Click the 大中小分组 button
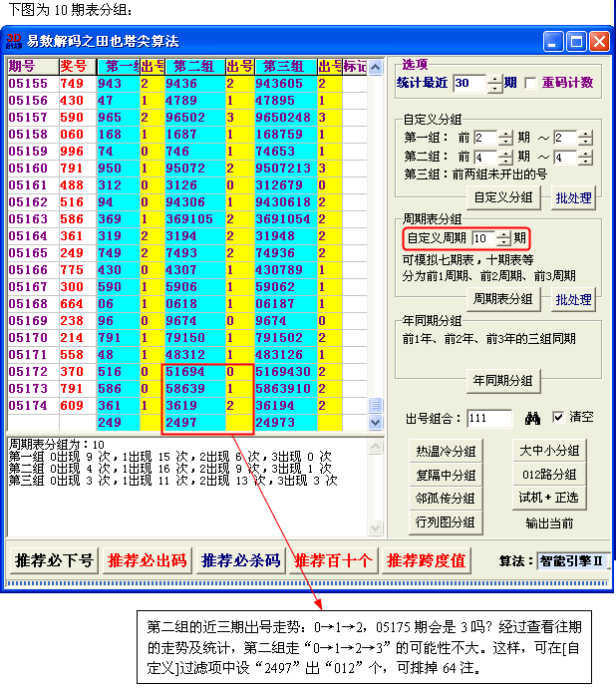Viewport: 616px width, 692px height. 548,451
